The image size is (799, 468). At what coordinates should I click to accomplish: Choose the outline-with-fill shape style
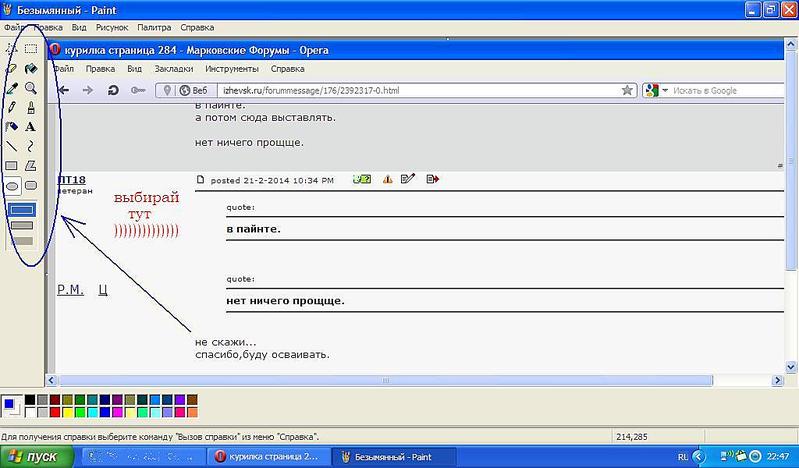point(22,225)
